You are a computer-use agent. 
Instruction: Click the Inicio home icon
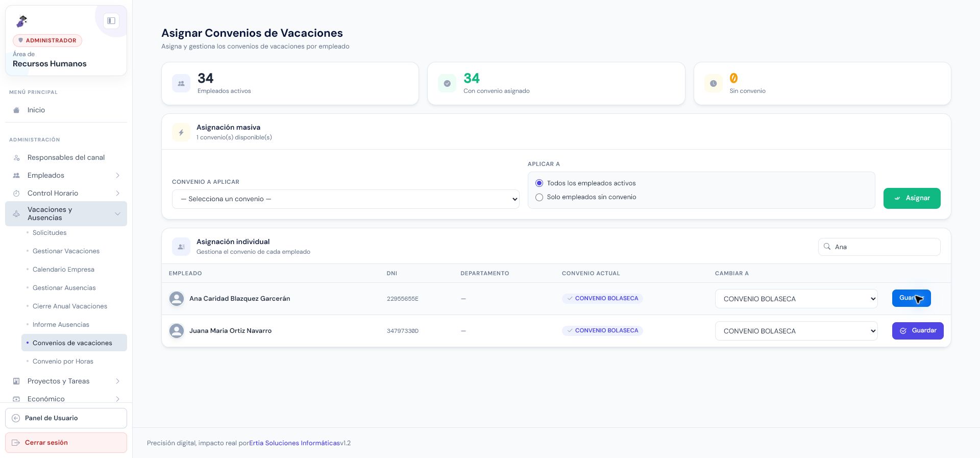(16, 110)
